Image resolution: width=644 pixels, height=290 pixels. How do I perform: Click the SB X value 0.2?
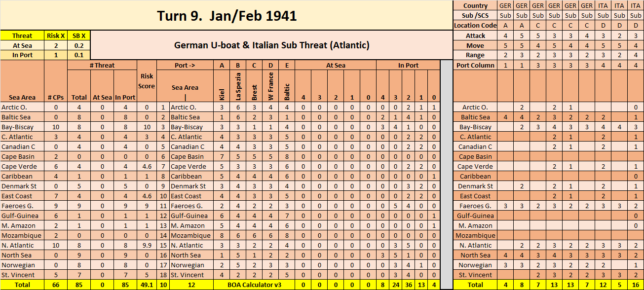coord(79,45)
